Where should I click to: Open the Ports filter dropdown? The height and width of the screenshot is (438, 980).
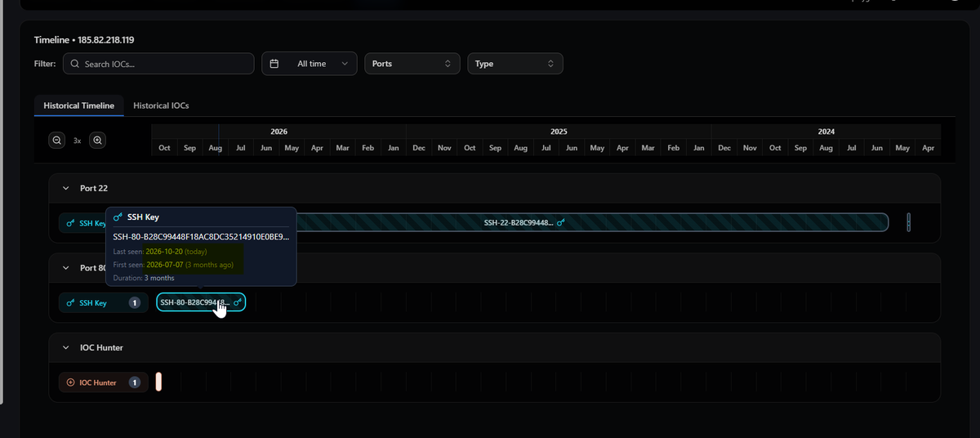coord(412,64)
